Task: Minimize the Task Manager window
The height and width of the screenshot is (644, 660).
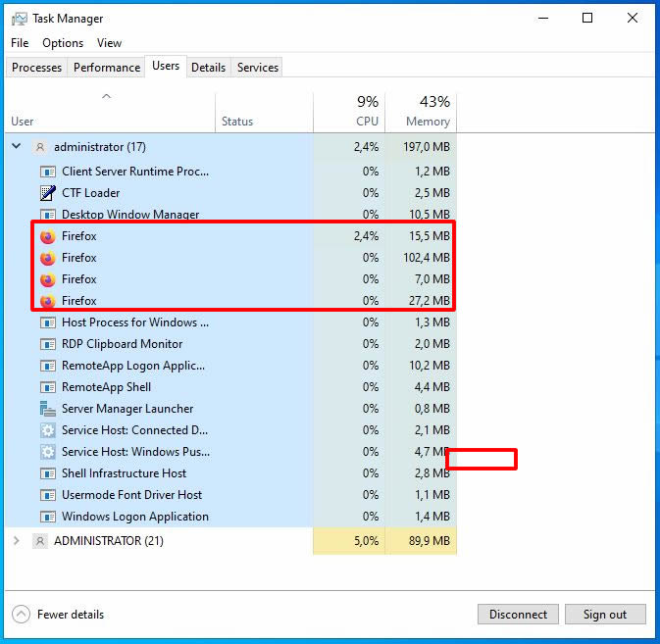Action: tap(543, 18)
